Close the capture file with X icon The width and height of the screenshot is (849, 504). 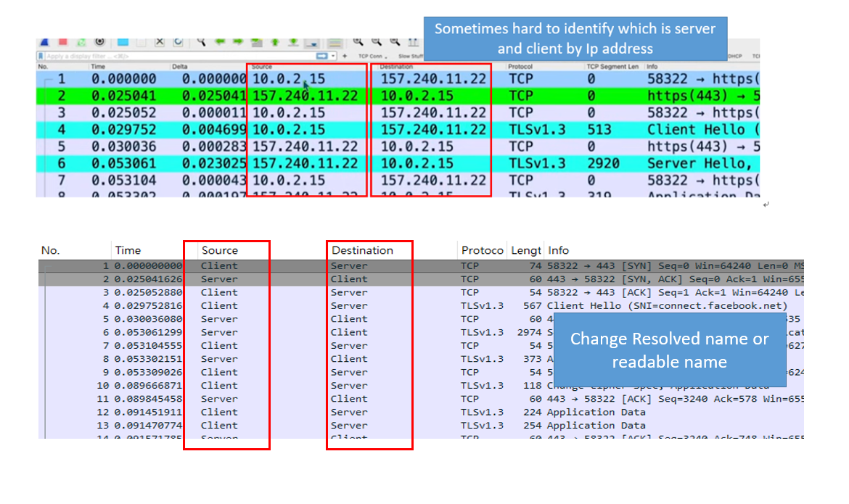(x=160, y=42)
